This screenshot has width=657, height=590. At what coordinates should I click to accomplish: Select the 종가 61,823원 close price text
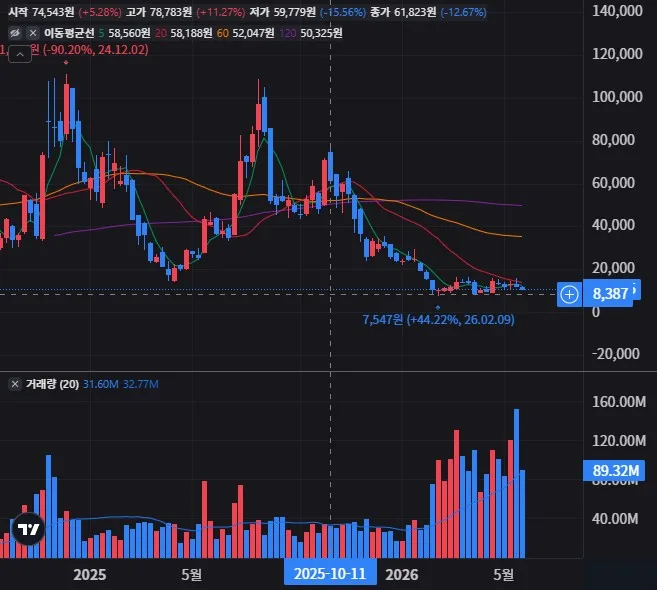click(x=403, y=12)
